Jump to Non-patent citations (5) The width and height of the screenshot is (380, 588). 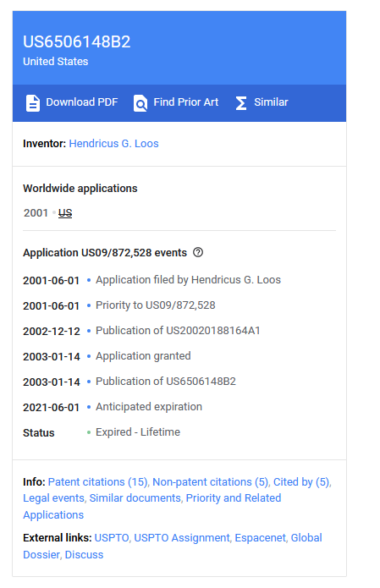(211, 482)
